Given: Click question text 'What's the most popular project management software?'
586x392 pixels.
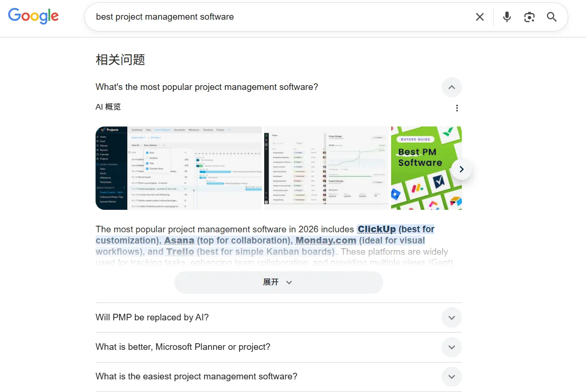Looking at the screenshot, I should [x=207, y=87].
